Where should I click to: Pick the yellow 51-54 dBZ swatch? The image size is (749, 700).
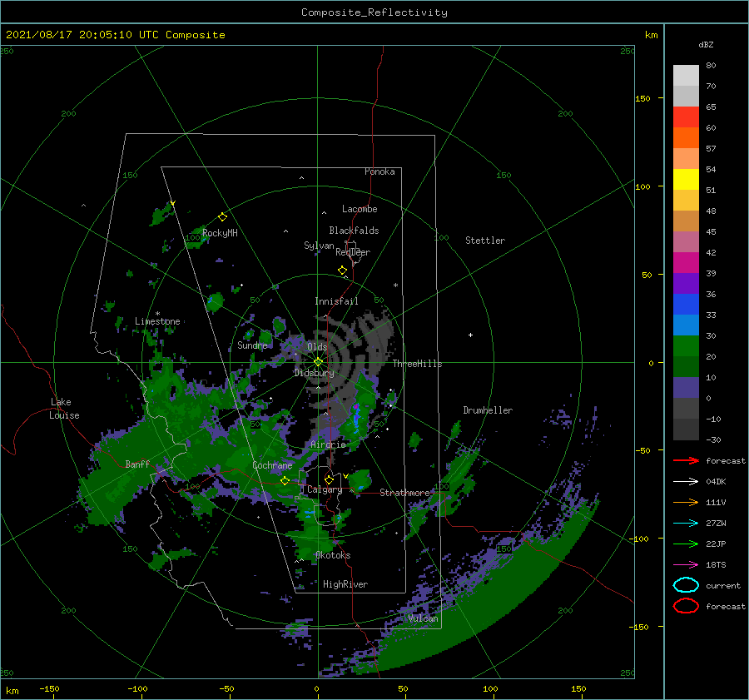click(x=686, y=179)
